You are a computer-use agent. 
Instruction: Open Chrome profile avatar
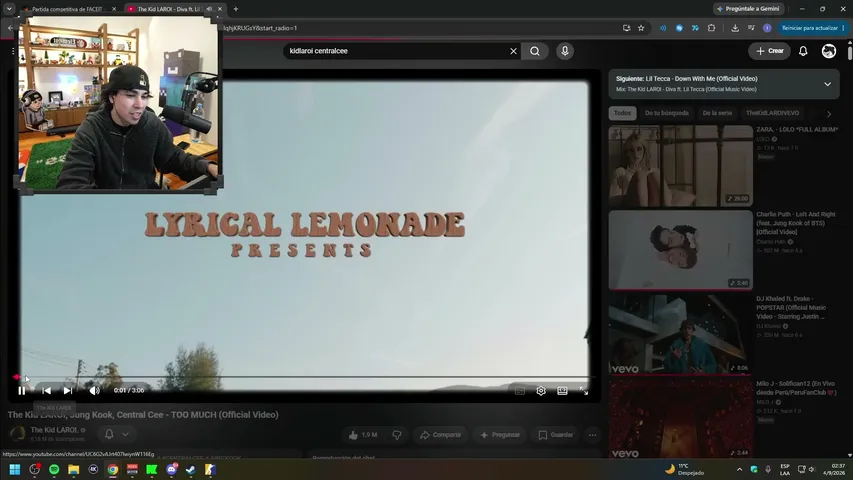(767, 28)
